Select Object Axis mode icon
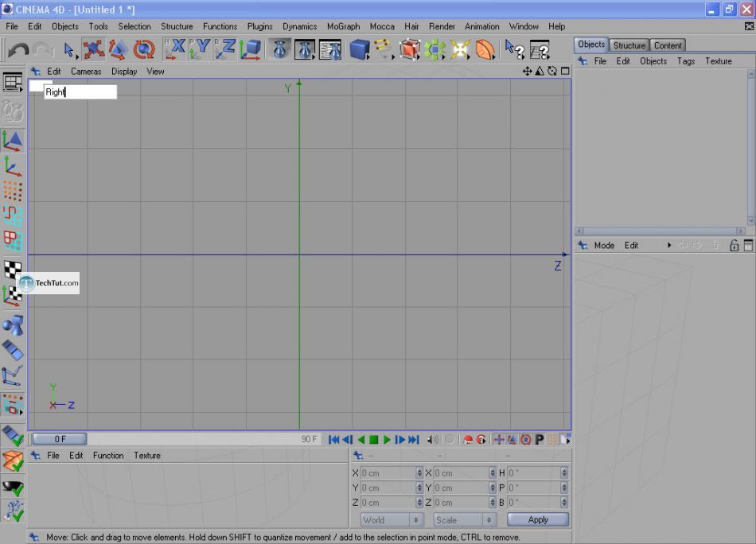The height and width of the screenshot is (544, 756). [x=13, y=165]
